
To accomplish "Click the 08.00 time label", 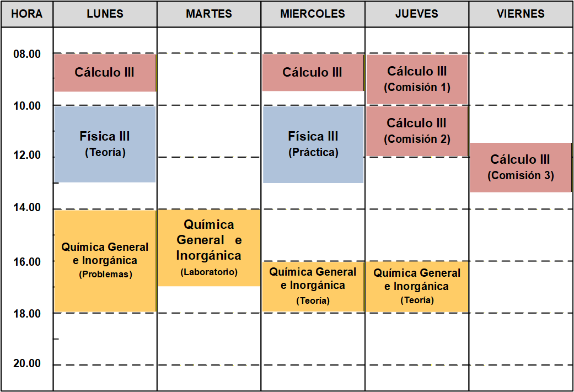I will pos(28,54).
